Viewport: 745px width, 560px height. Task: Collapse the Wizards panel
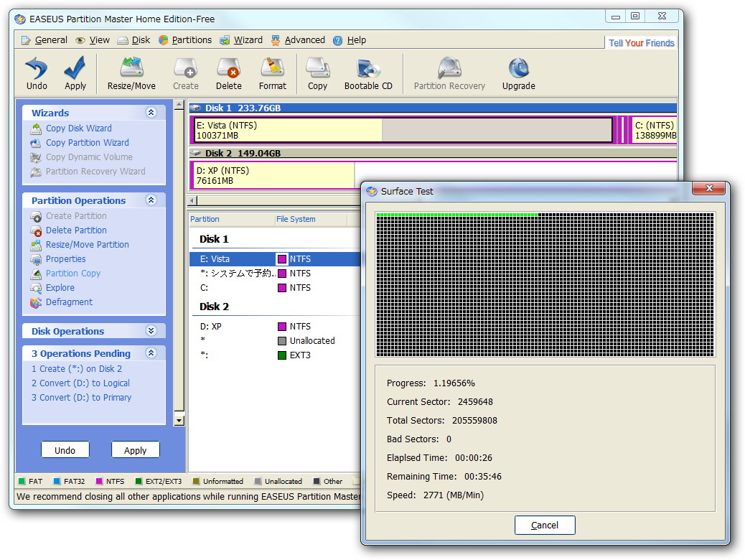[151, 113]
